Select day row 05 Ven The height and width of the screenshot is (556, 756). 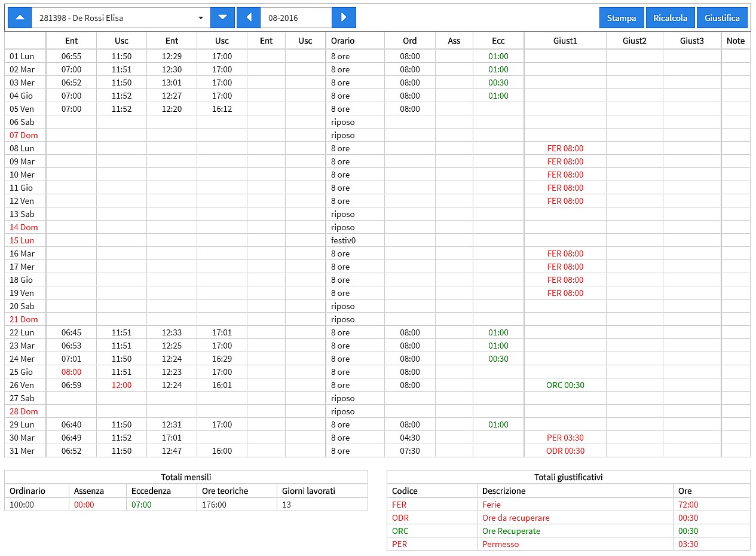(x=377, y=109)
